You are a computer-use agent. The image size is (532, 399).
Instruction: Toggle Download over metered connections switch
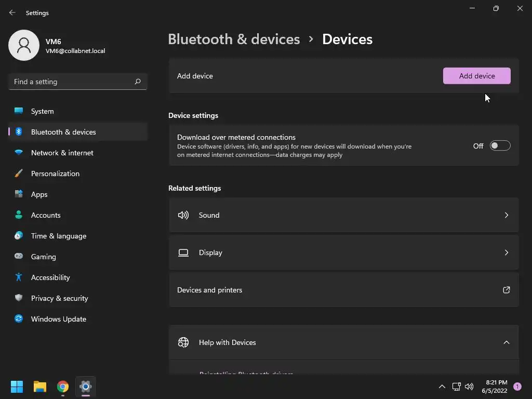pyautogui.click(x=500, y=146)
